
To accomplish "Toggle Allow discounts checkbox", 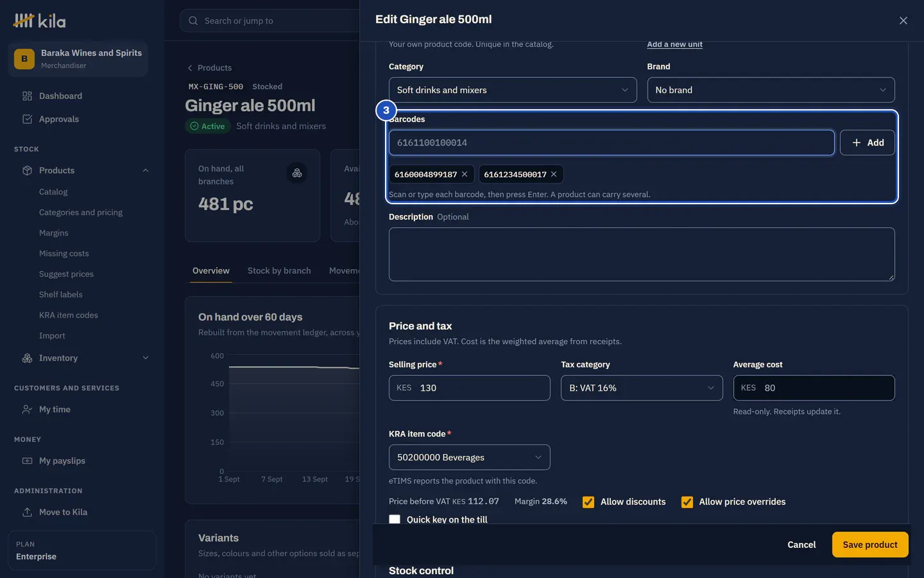I will (x=588, y=502).
